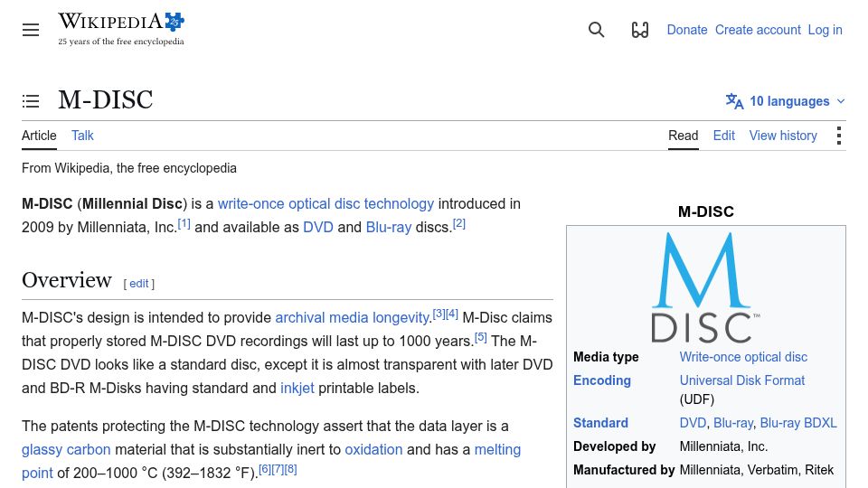Image resolution: width=868 pixels, height=488 pixels.
Task: Open the search magnifier icon
Action: tap(596, 30)
